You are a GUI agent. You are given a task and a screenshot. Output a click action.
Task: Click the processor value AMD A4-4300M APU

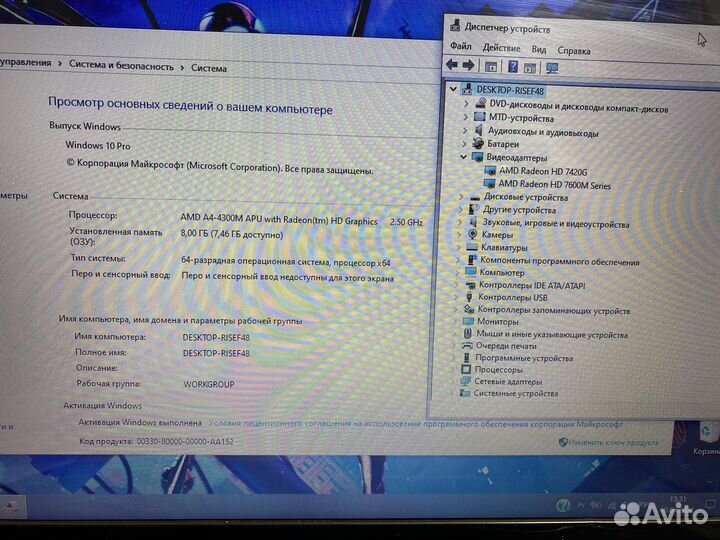[x=279, y=219]
